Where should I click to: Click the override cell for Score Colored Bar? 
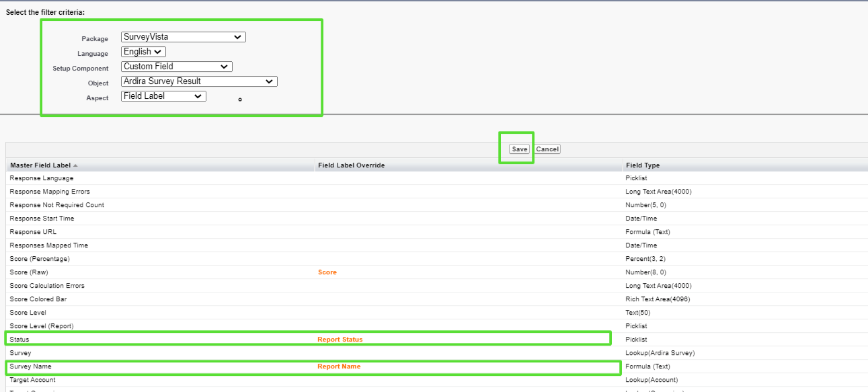[403, 299]
